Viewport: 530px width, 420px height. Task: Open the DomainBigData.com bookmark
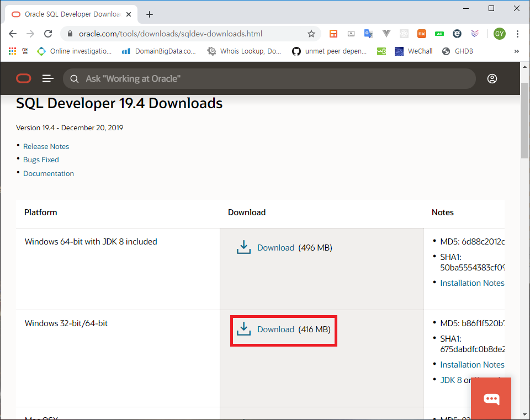(x=159, y=51)
